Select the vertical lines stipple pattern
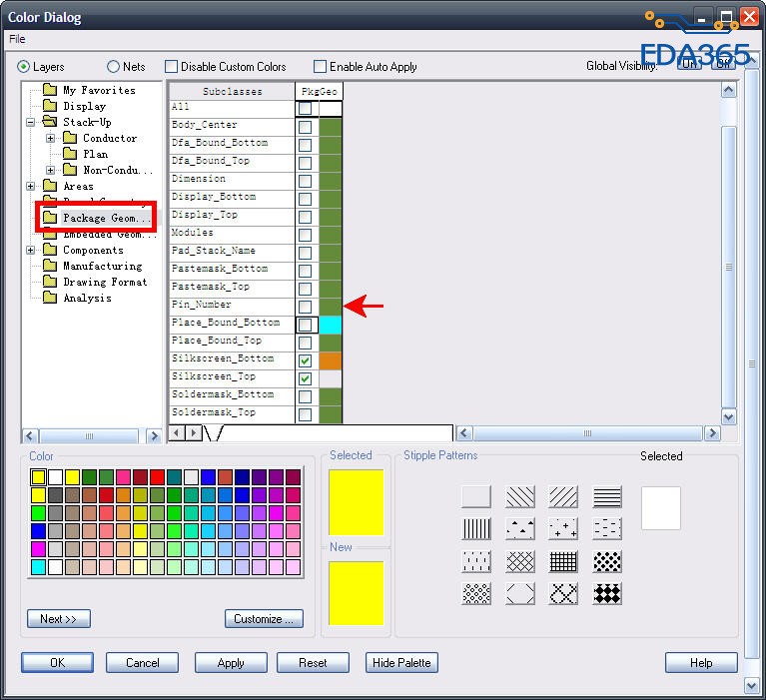 (x=476, y=529)
